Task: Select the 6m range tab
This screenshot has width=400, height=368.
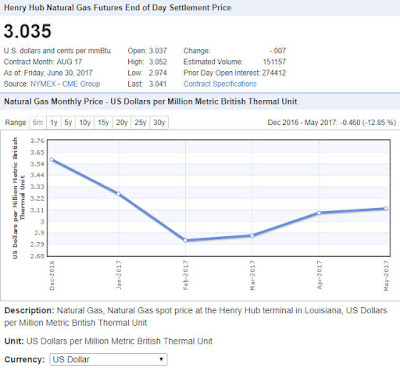Action: (38, 123)
